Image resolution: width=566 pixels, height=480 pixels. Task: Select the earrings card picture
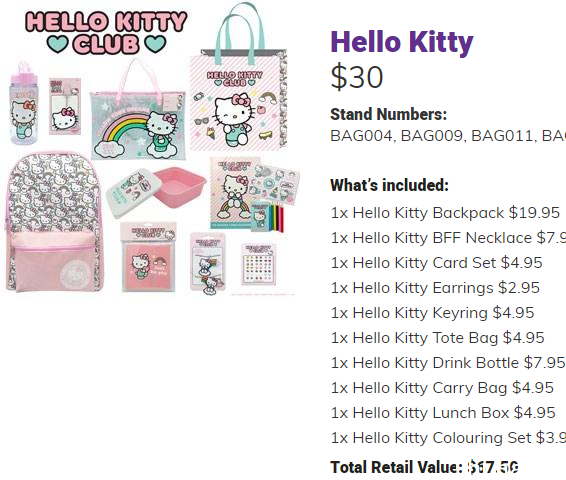click(258, 265)
